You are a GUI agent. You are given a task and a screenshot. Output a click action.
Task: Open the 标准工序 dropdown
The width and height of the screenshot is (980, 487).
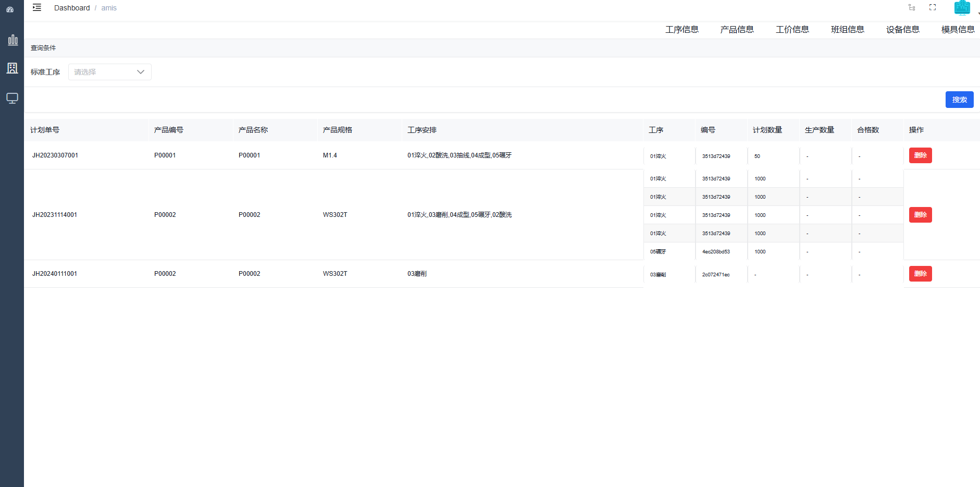(x=110, y=72)
